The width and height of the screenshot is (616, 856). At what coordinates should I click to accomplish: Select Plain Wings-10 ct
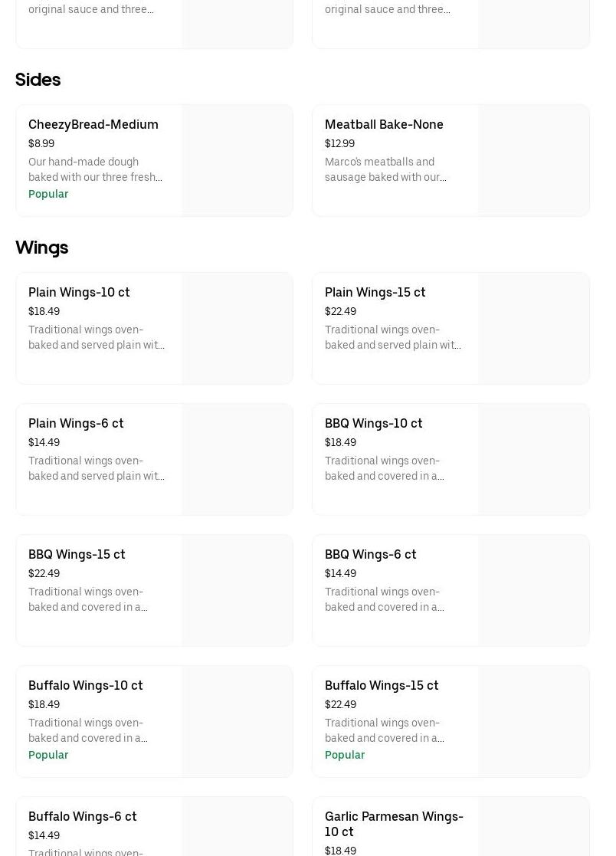coord(79,293)
